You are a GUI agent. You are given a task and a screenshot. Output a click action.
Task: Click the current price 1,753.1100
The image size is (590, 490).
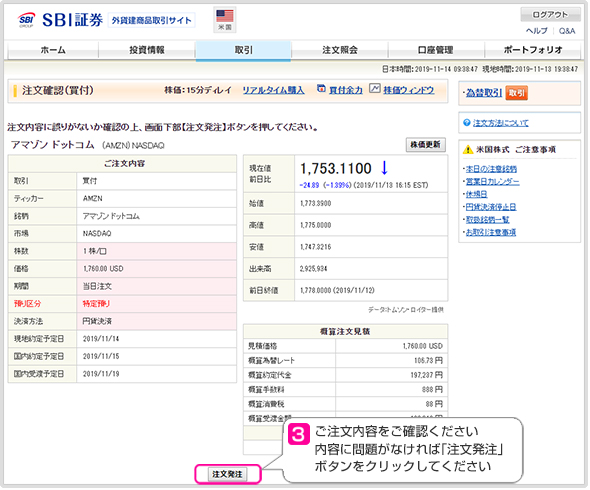[x=336, y=169]
